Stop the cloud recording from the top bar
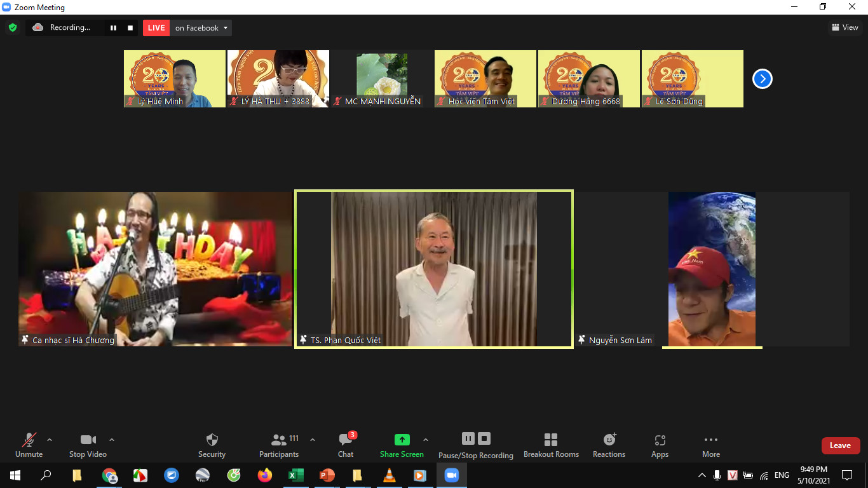 tap(130, 28)
